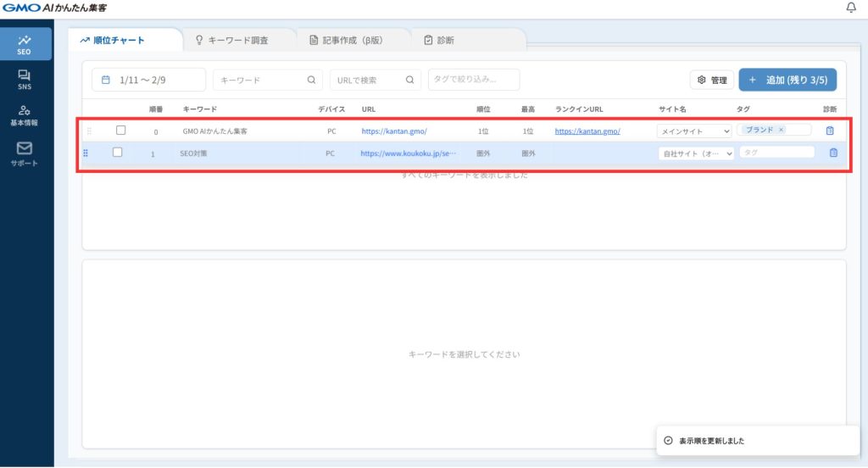This screenshot has width=868, height=468.
Task: Expand the メインサイト site name dropdown
Action: tap(694, 131)
